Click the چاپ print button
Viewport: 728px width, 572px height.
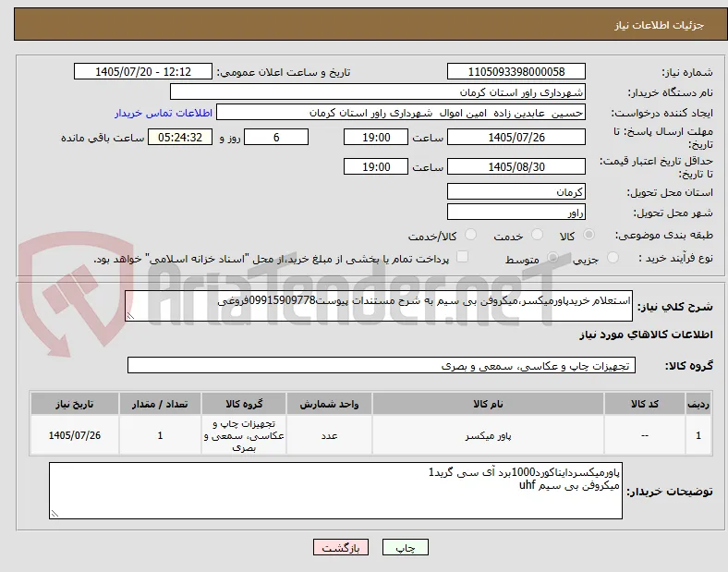click(406, 548)
